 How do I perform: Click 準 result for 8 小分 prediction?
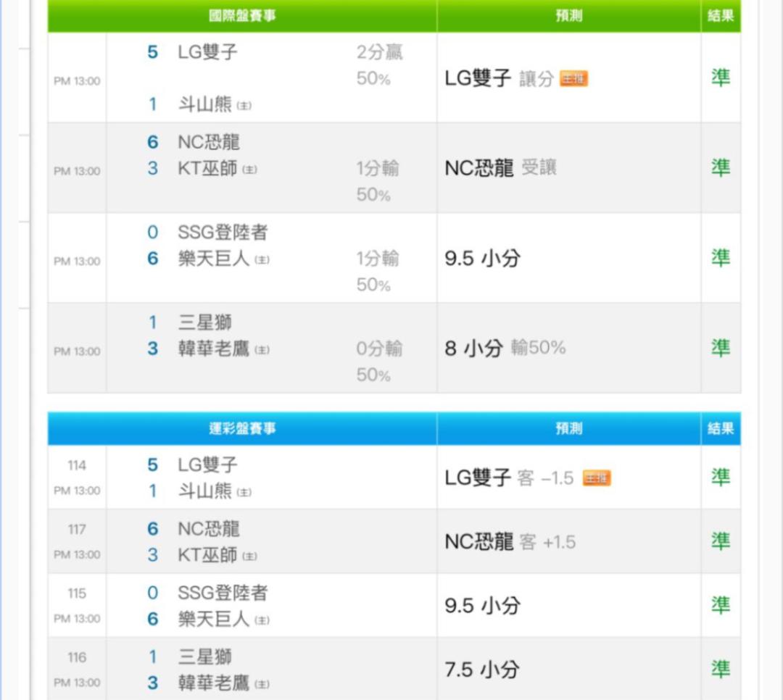pos(721,348)
